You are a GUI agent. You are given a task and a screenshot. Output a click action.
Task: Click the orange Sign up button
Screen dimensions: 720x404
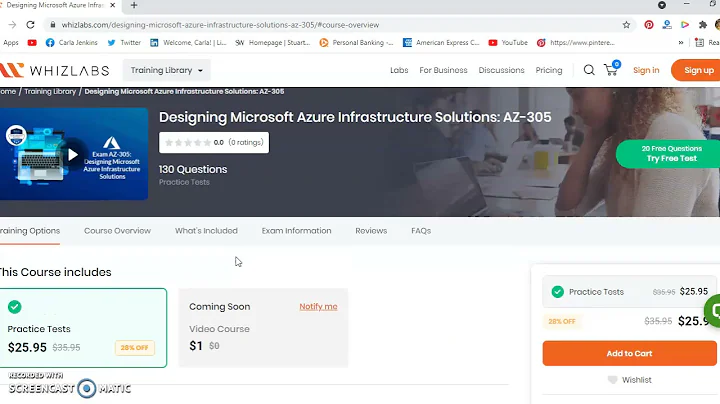(696, 70)
